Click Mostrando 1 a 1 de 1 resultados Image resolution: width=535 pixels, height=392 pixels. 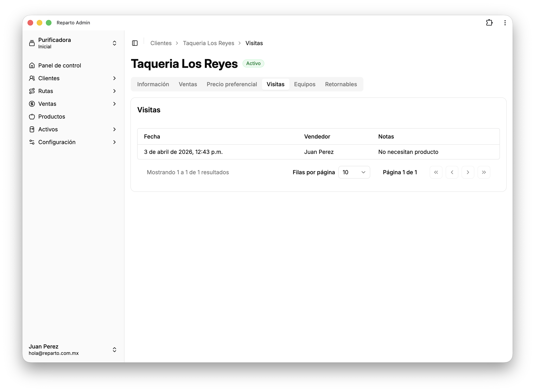pyautogui.click(x=188, y=172)
